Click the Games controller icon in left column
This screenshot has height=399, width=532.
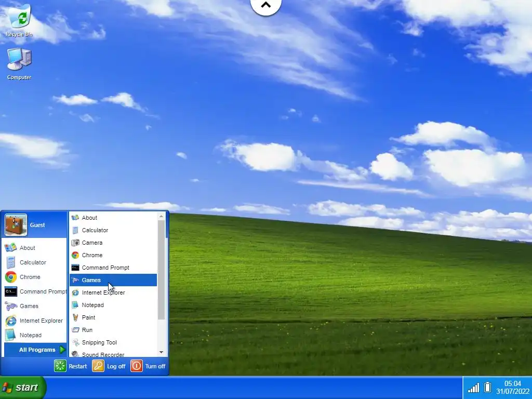10,306
